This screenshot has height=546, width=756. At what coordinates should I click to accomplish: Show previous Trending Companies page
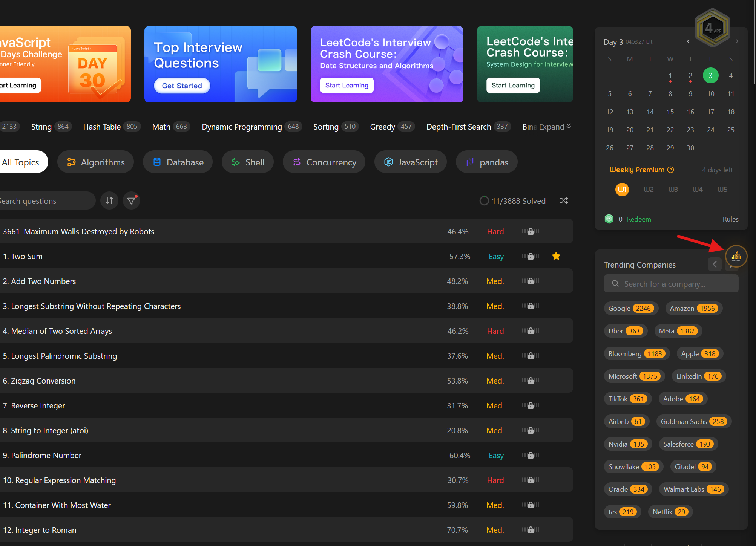(715, 264)
